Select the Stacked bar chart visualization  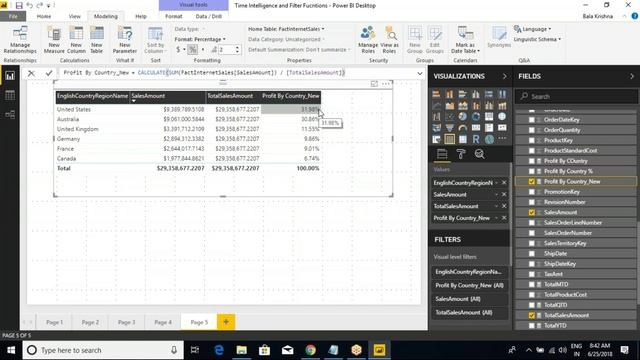click(x=436, y=94)
